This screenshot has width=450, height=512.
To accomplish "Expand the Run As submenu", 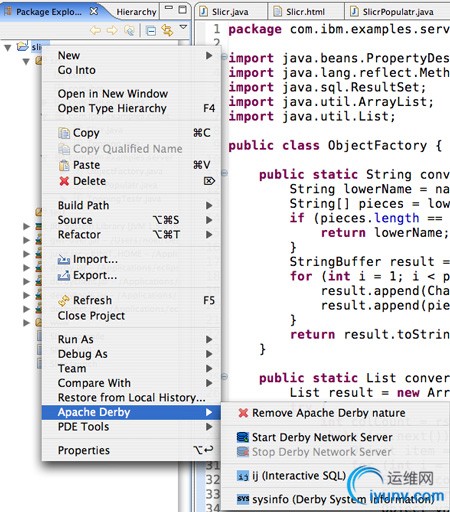I will (x=131, y=339).
